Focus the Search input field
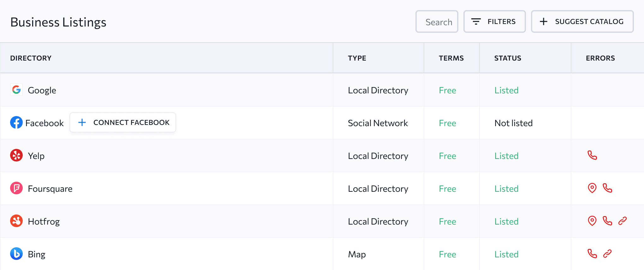Screen dimensions: 644x270 point(437,21)
